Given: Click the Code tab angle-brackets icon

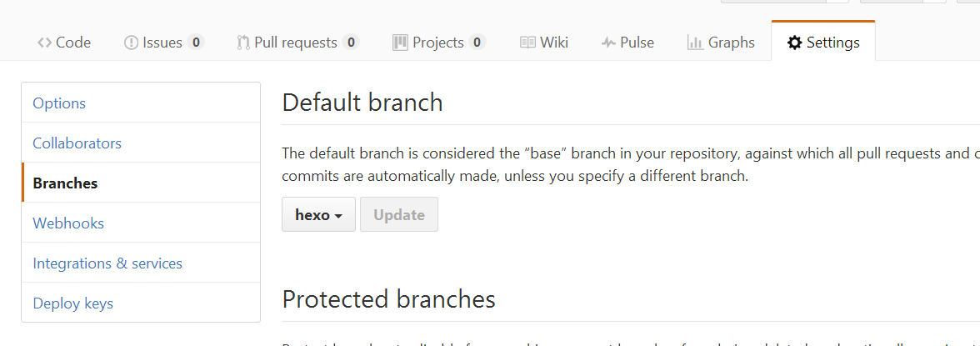Looking at the screenshot, I should [45, 43].
